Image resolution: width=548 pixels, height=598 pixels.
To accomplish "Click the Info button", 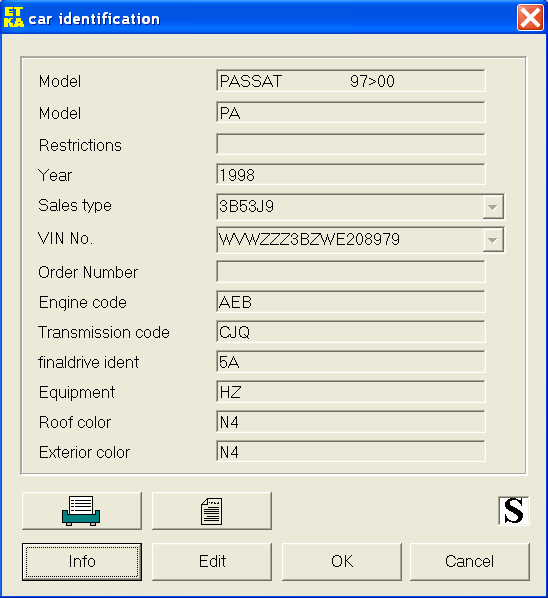I will (x=82, y=562).
